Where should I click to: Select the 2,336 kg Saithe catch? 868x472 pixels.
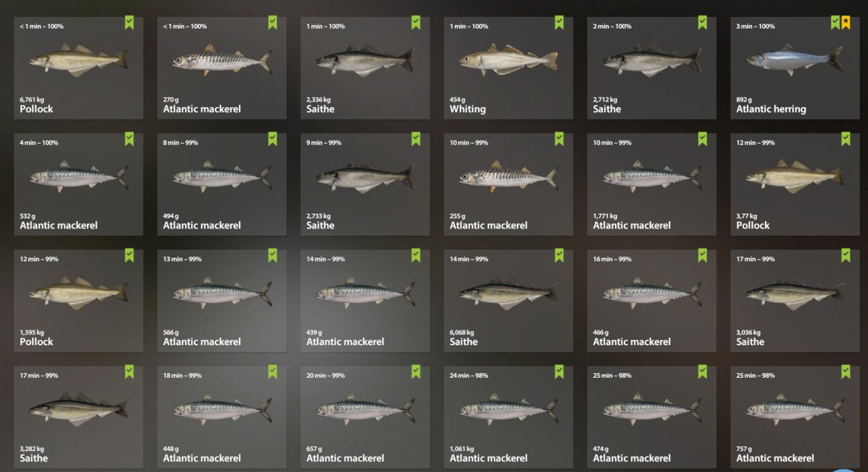tap(365, 68)
